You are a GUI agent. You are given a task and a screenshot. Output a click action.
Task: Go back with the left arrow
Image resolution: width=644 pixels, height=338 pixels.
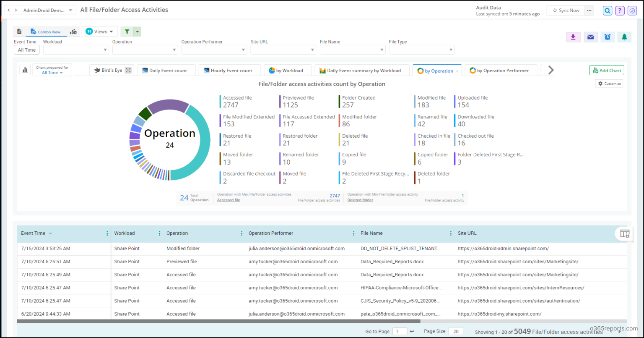[9, 10]
